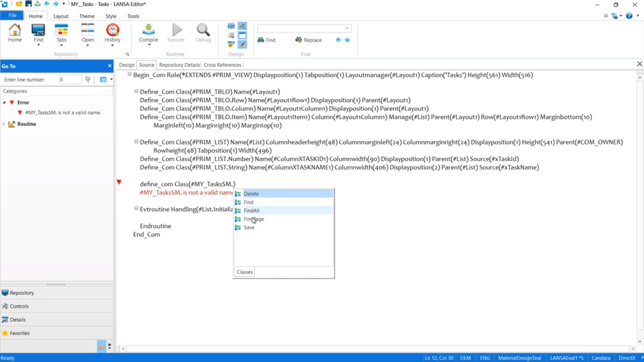Collapse the Error category tree node

4,102
